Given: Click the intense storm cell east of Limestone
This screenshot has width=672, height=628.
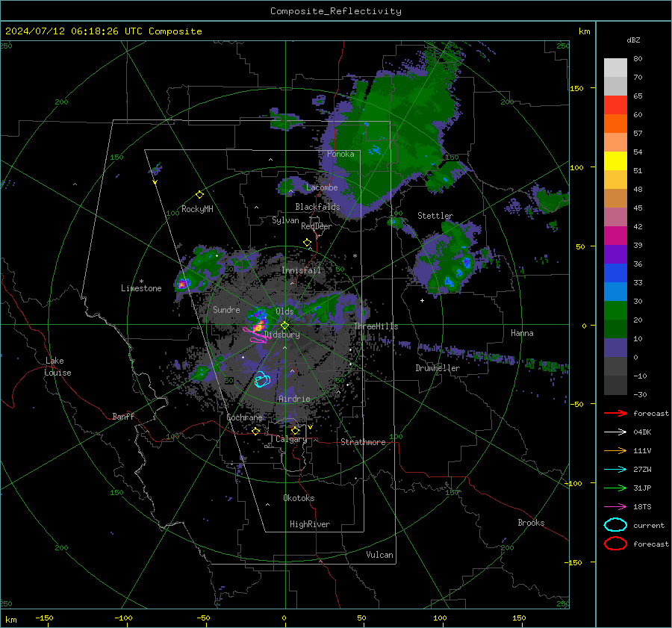Looking at the screenshot, I should click(x=183, y=283).
